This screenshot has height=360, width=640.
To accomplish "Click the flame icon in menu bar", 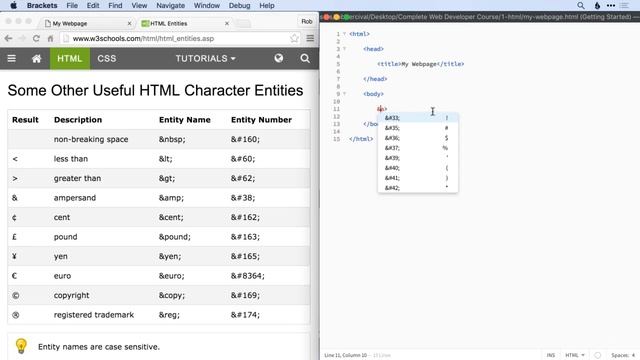I will [597, 5].
